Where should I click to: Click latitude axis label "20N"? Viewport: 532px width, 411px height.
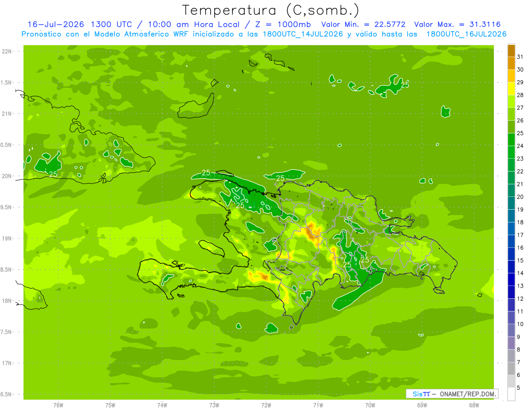pos(6,176)
